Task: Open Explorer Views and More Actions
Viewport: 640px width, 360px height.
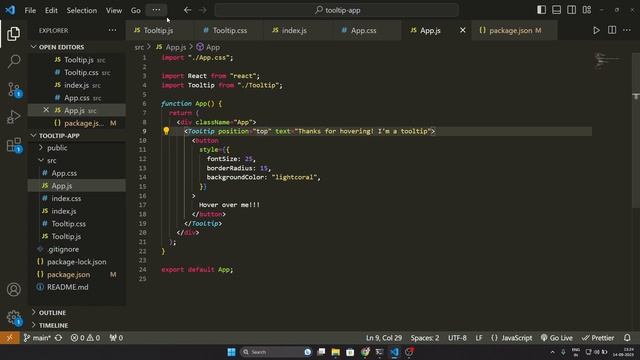Action: (x=112, y=30)
